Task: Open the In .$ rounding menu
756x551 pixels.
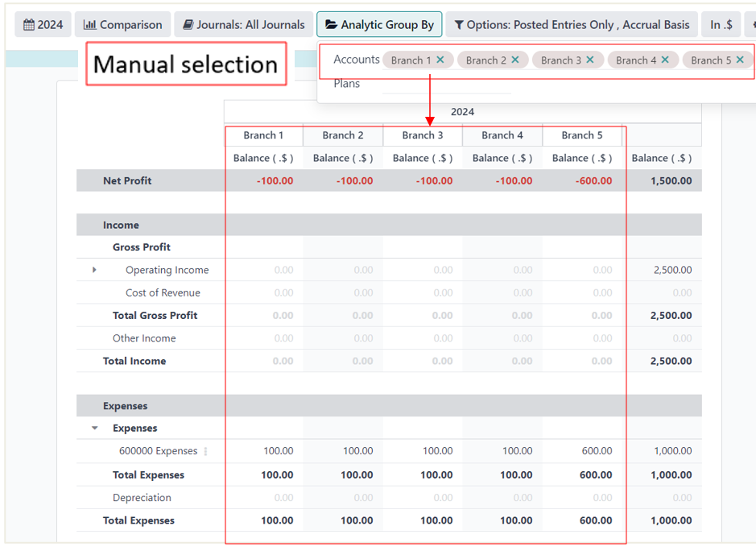Action: 721,25
